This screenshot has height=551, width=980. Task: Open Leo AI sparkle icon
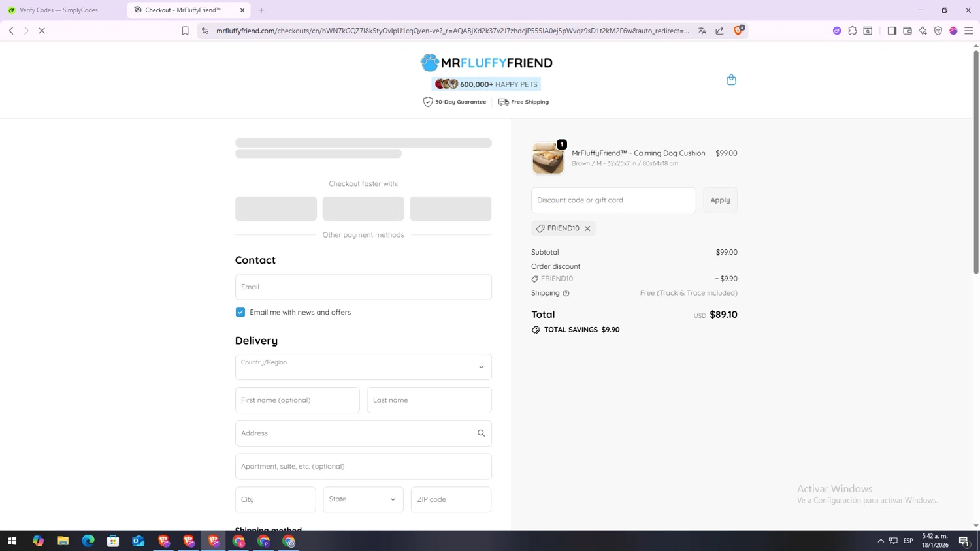pyautogui.click(x=923, y=31)
